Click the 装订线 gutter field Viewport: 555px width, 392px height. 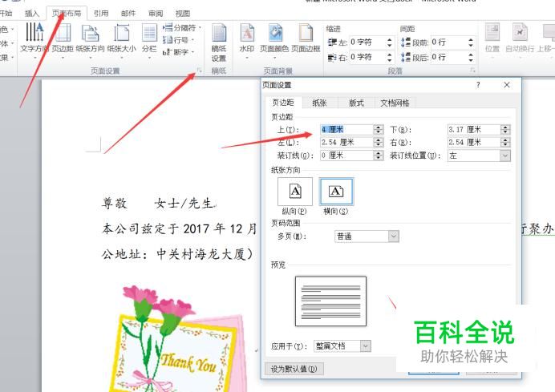346,156
